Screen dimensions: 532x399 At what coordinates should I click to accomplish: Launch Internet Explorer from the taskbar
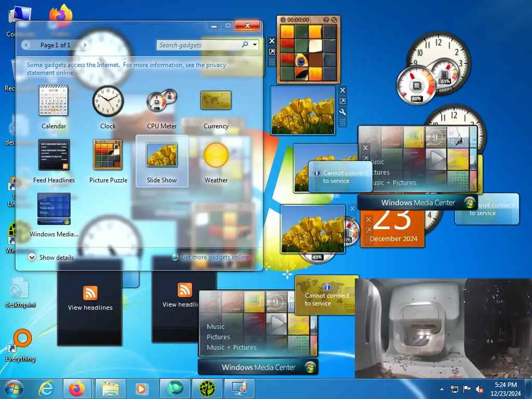click(46, 389)
